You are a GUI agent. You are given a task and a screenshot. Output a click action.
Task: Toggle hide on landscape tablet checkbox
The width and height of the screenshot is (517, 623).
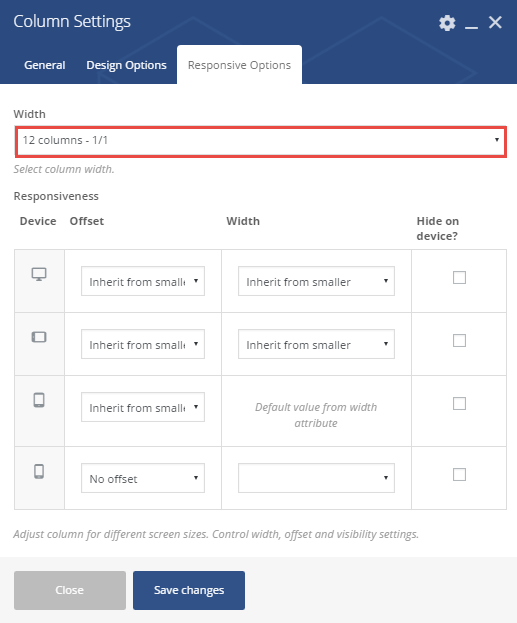pos(459,341)
